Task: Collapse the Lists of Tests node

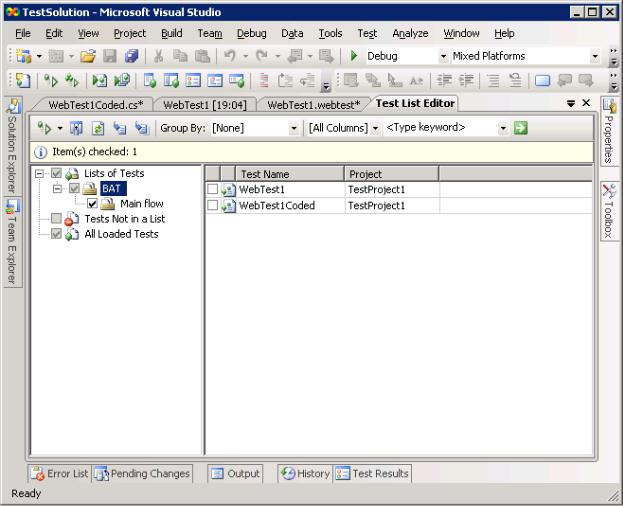Action: coord(39,174)
